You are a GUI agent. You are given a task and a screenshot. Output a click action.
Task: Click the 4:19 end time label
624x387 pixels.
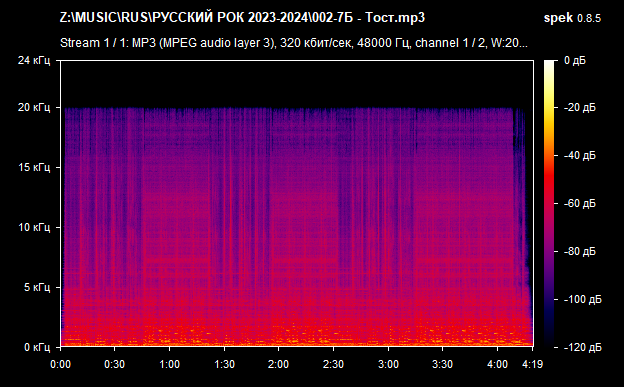(x=532, y=364)
